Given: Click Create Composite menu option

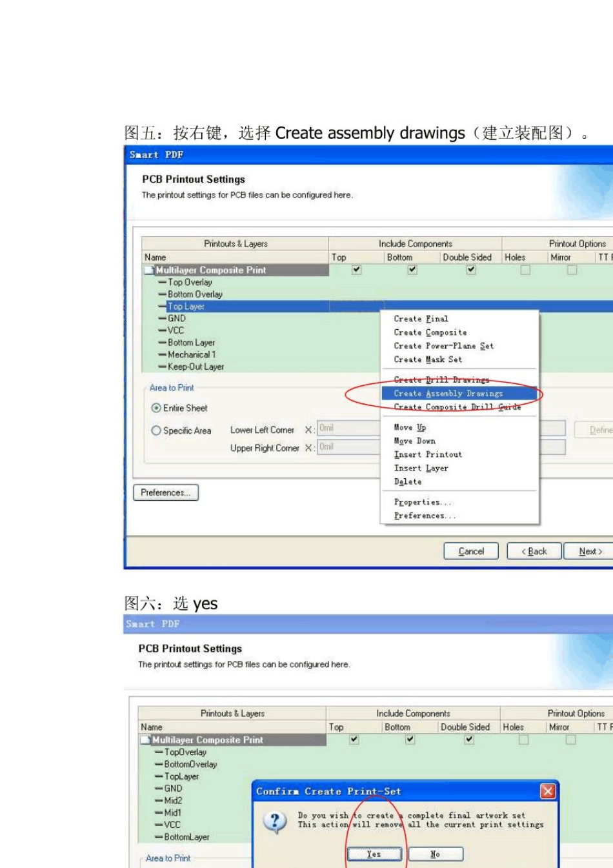Looking at the screenshot, I should pyautogui.click(x=430, y=332).
